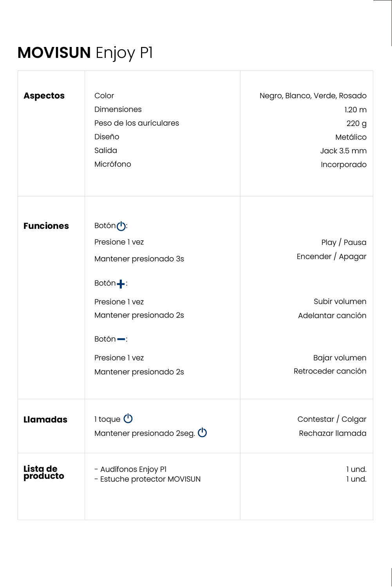Click the 'Lista de producto' heading
This screenshot has height=588, width=392.
tap(44, 473)
